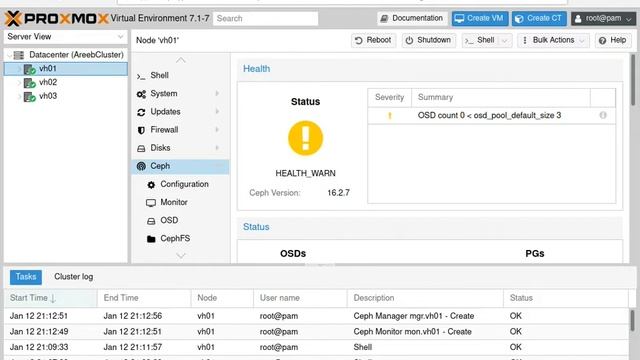Select node vh01 in the tree
640x360 pixels.
pos(65,69)
